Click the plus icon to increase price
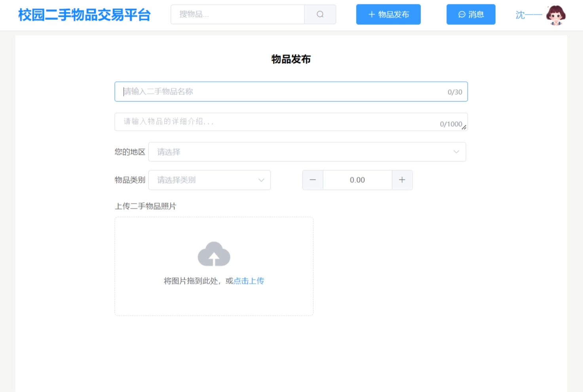 click(402, 180)
